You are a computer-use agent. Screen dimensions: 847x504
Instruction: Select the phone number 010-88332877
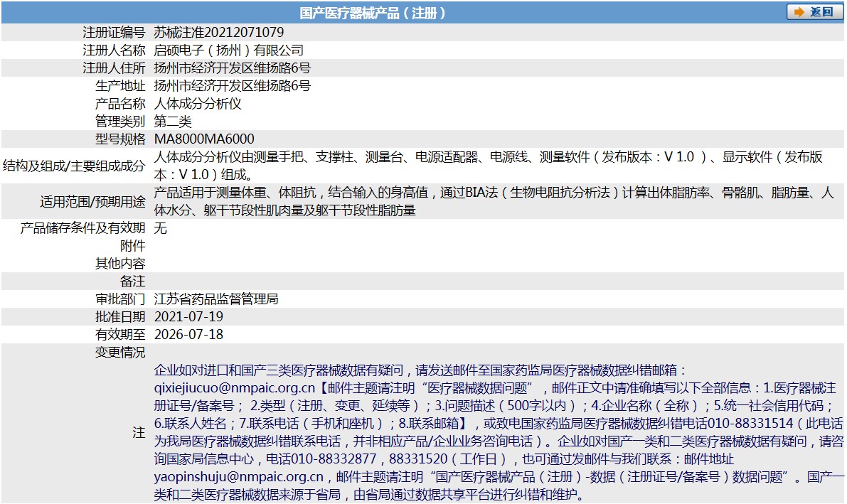[x=334, y=459]
